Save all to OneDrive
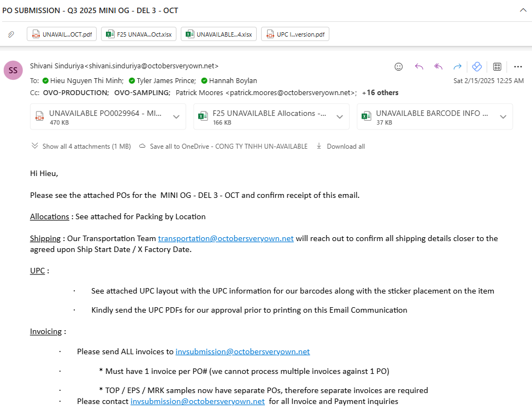Screen dimensions: 532x416 pyautogui.click(x=223, y=147)
